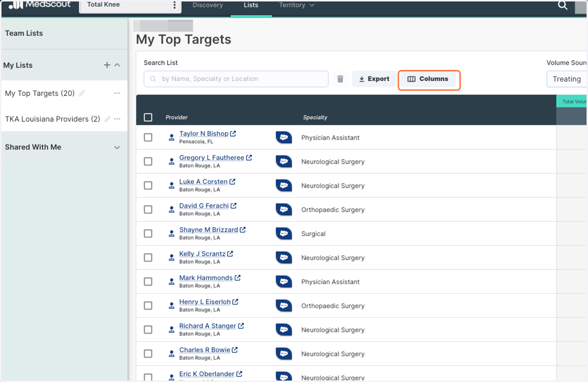Open TKA Louisiana Providers options ellipsis

click(x=117, y=119)
